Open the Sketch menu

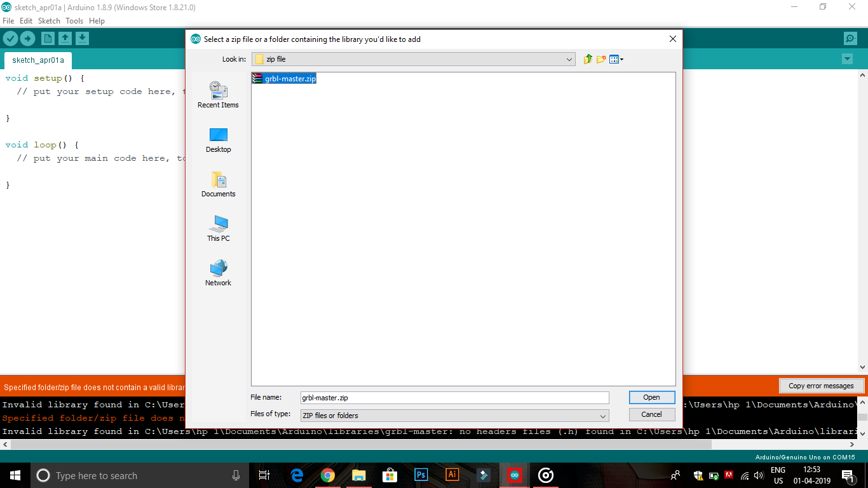coord(49,20)
